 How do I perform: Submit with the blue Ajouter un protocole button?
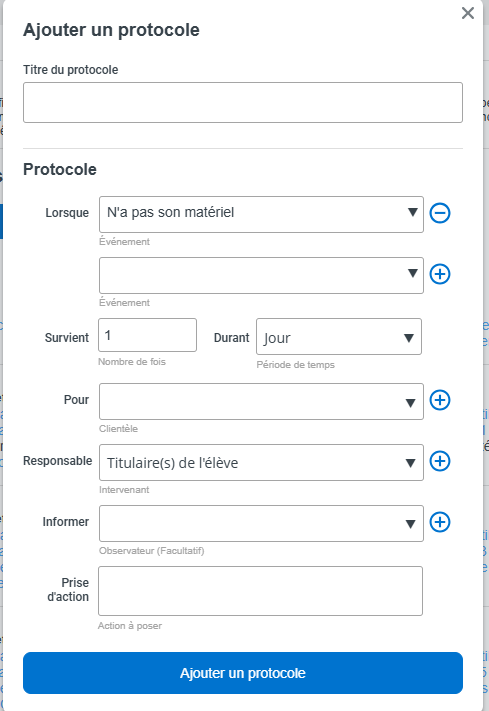coord(243,673)
